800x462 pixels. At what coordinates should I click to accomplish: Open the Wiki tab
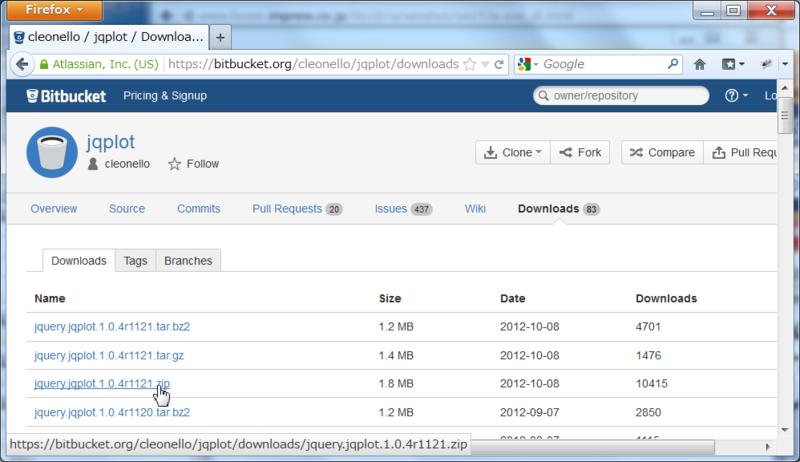pyautogui.click(x=475, y=209)
